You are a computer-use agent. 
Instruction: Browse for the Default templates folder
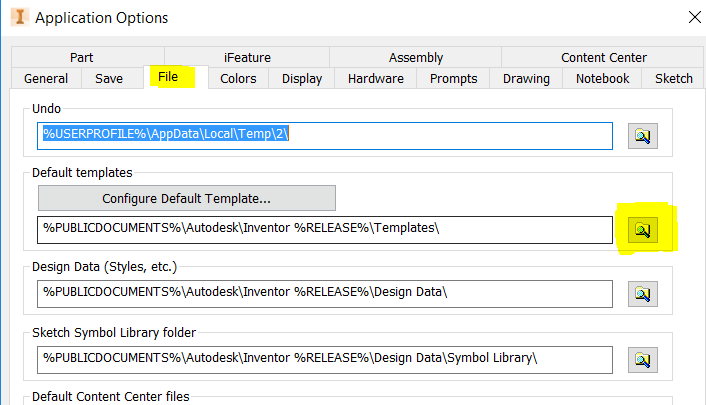tap(642, 230)
